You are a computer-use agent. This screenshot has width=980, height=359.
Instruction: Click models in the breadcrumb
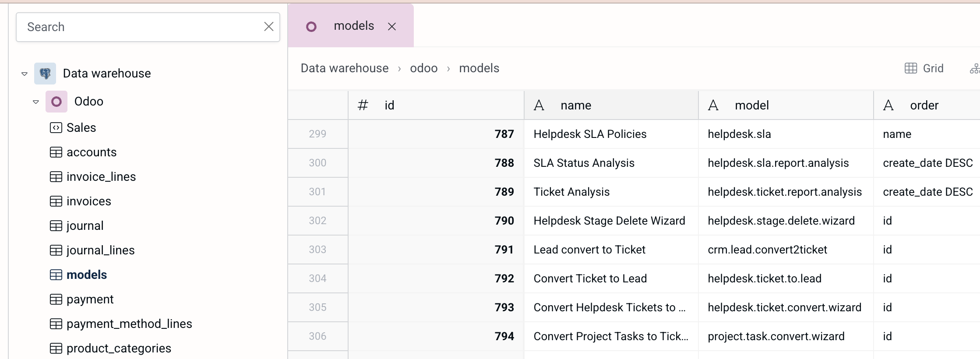click(479, 68)
